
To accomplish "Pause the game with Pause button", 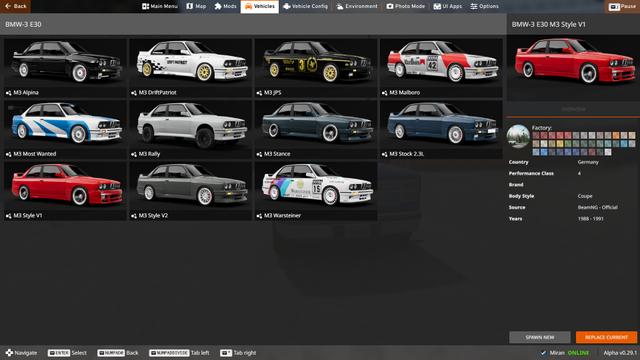I will click(622, 6).
